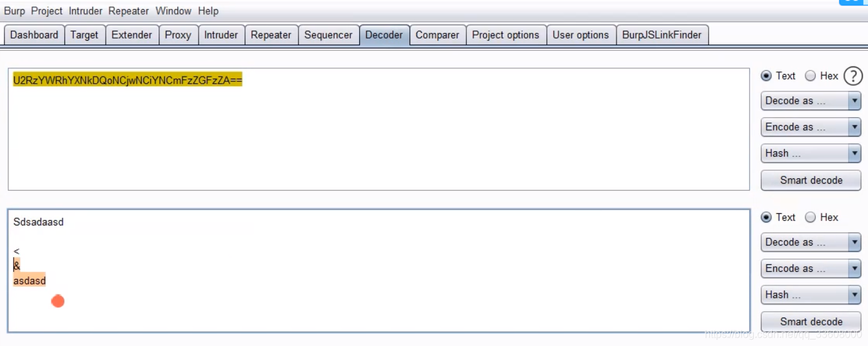Image resolution: width=868 pixels, height=346 pixels.
Task: Click the Base64 string in top input box
Action: click(x=128, y=80)
